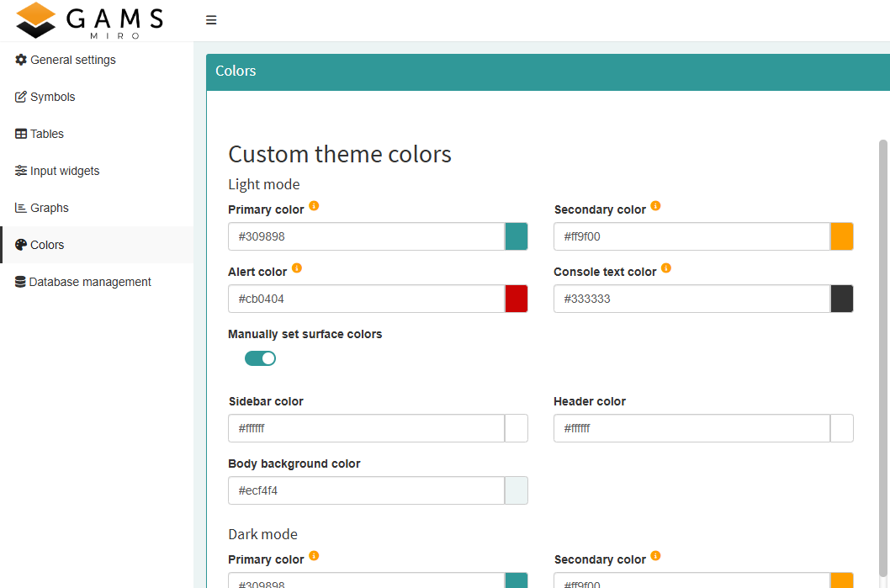Select the Symbols pencil icon in sidebar

(20, 97)
